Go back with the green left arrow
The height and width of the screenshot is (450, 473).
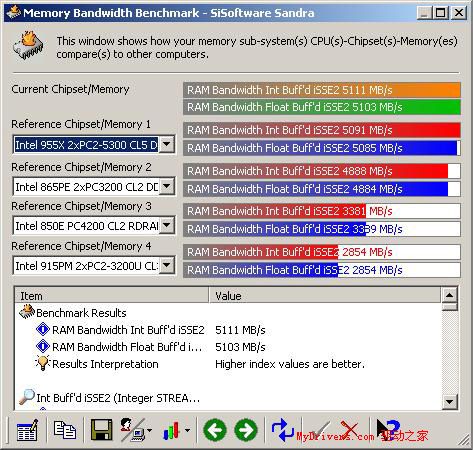(x=215, y=430)
